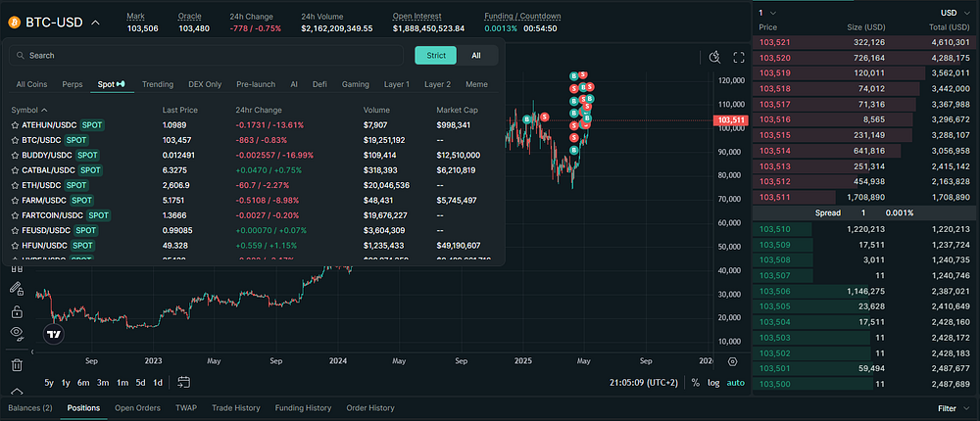This screenshot has width=980, height=421.
Task: Star the CATBAL/USDC pair
Action: [15, 170]
